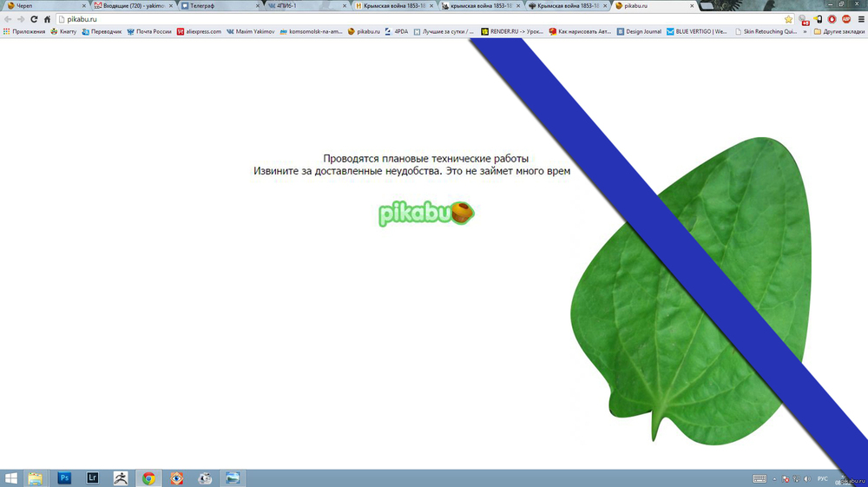
Task: Open the Windows Start button
Action: pos(10,477)
